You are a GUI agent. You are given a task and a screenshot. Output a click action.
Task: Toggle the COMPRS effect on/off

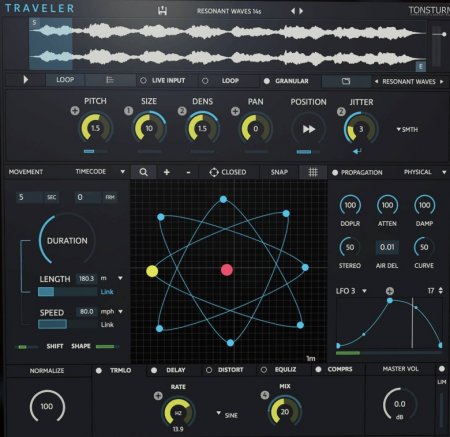[x=318, y=369]
